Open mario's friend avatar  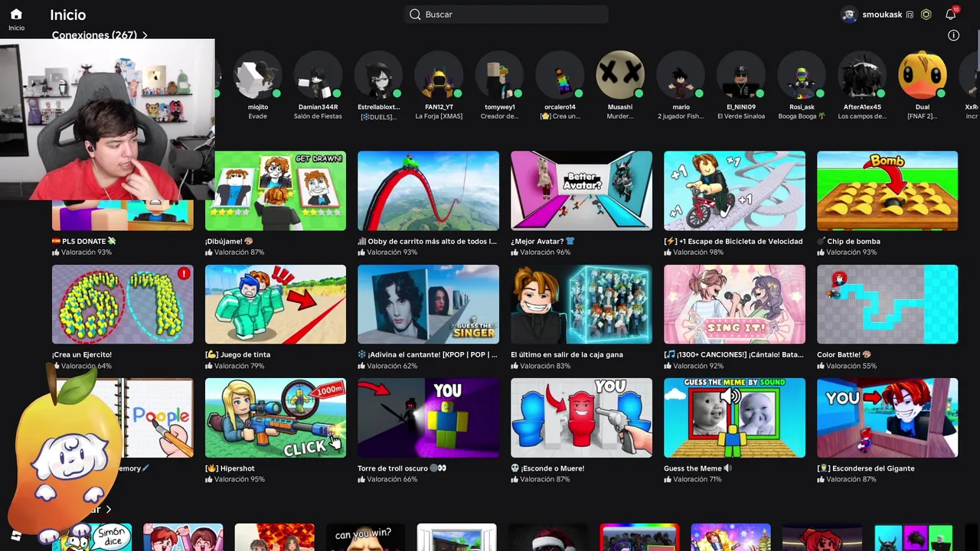[x=681, y=76]
